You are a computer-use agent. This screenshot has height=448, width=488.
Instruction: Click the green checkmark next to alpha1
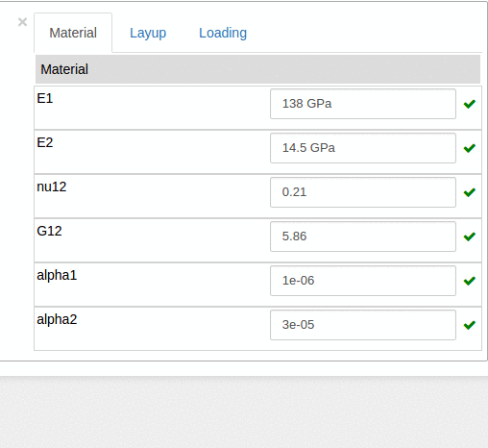[470, 281]
